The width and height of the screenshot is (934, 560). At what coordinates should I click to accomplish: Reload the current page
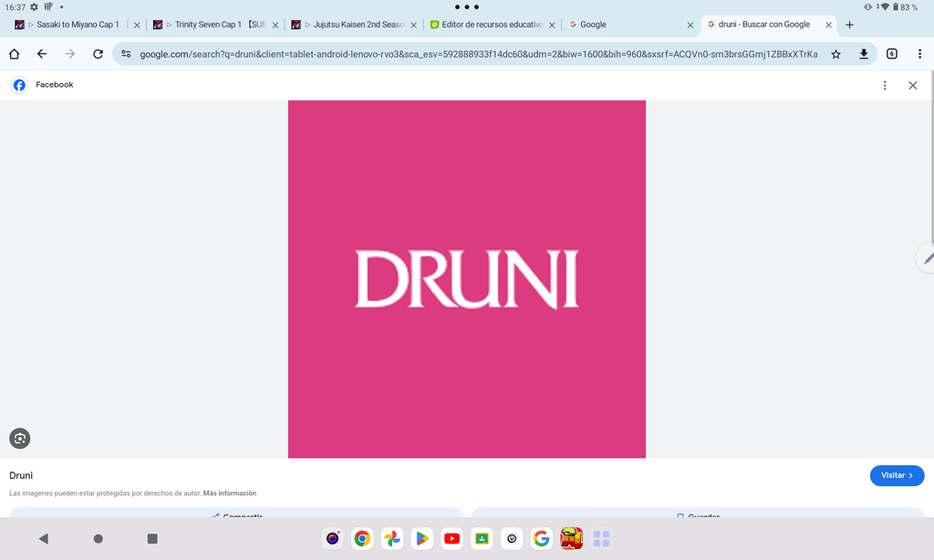(x=98, y=54)
